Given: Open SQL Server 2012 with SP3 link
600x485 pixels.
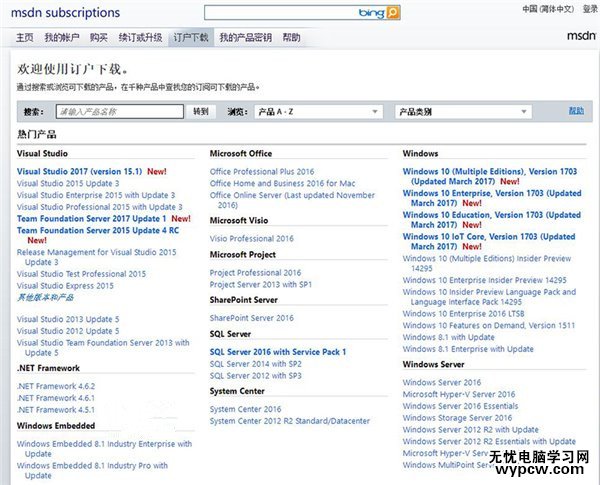Looking at the screenshot, I should [x=256, y=376].
